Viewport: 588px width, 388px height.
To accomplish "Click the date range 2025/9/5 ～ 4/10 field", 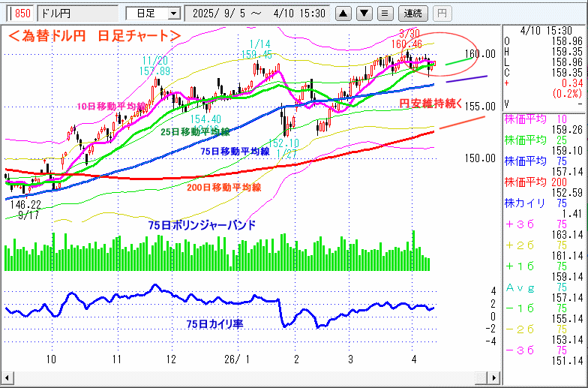I will pos(258,13).
